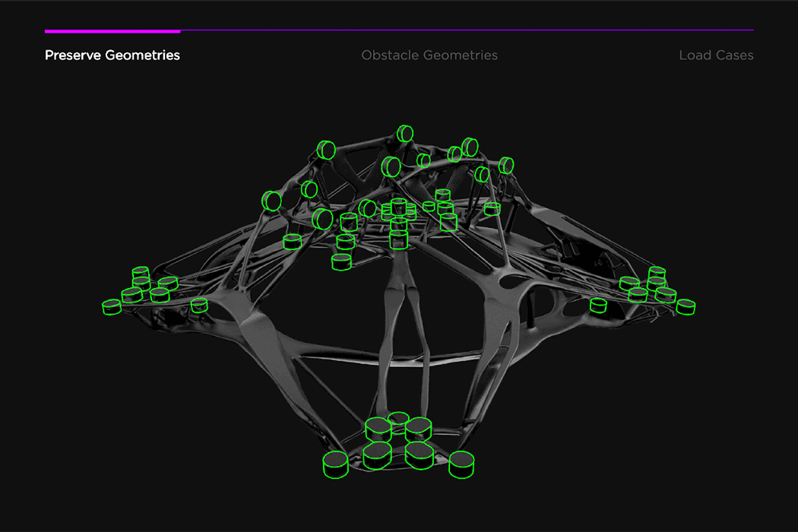Select the rightmost green cylinder on the model
The height and width of the screenshot is (532, 798).
click(686, 307)
